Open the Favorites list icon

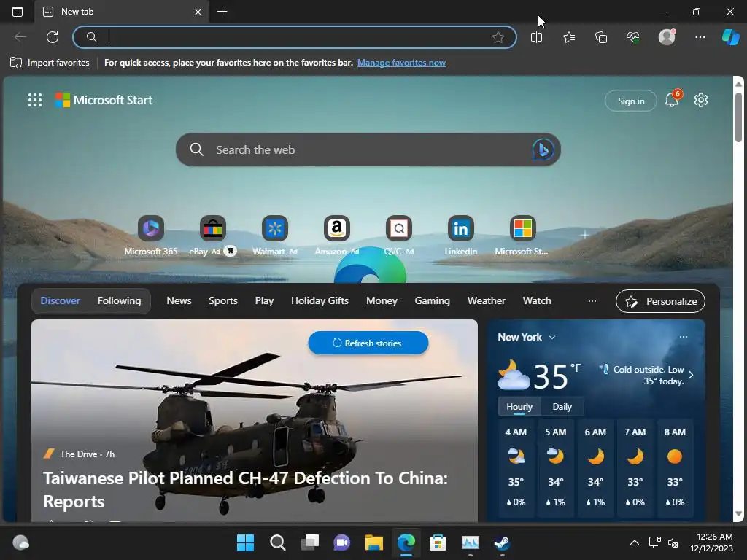tap(569, 37)
